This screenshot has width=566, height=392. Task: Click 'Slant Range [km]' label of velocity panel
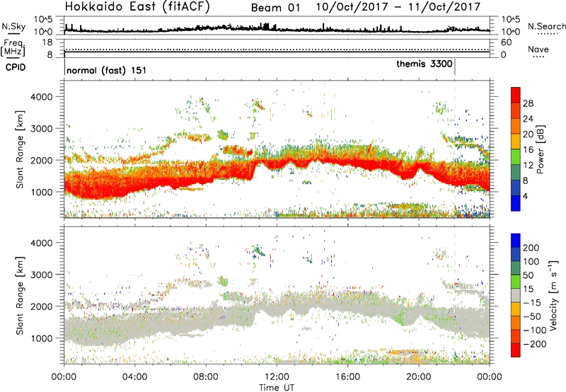(21, 296)
